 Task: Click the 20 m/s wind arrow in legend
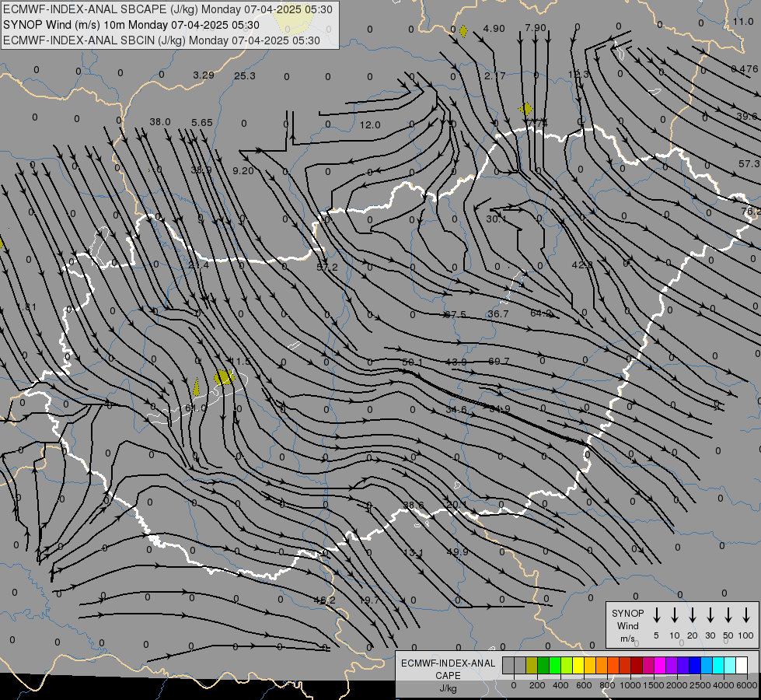pos(692,615)
